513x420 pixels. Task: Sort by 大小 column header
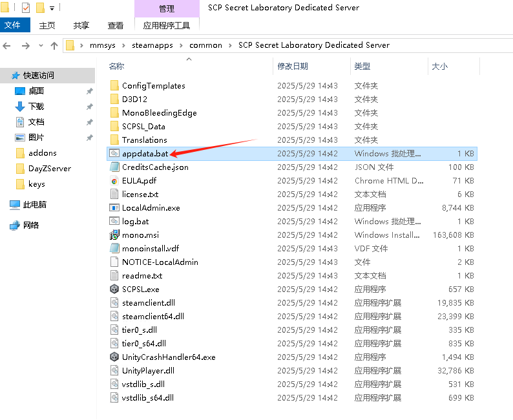(x=440, y=67)
